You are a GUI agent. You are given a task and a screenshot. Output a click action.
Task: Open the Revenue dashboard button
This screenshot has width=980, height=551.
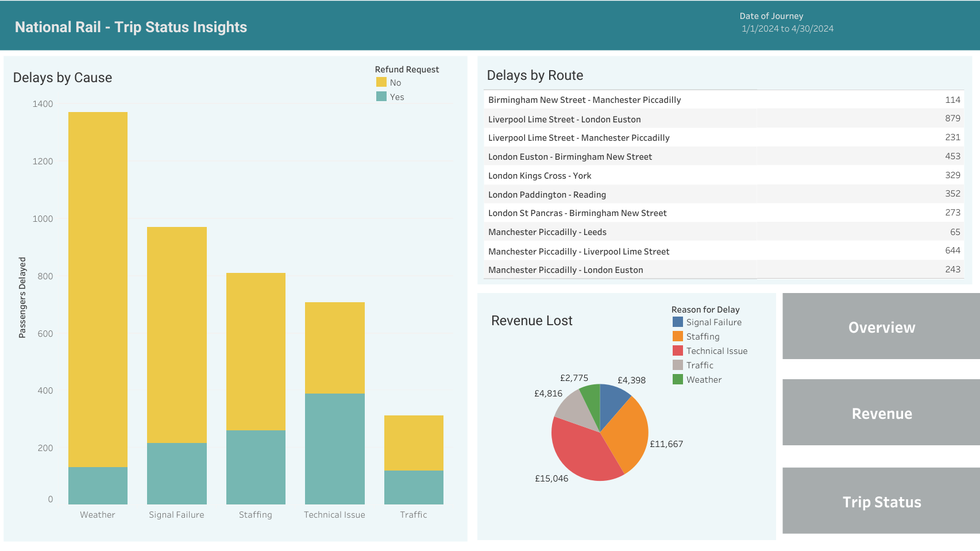tap(881, 413)
